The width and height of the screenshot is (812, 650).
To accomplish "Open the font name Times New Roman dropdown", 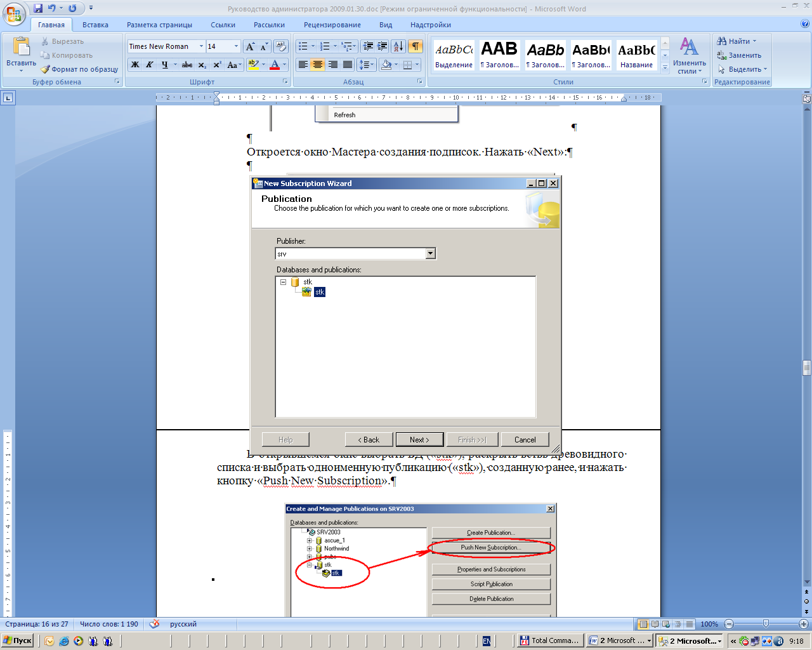I will 201,46.
